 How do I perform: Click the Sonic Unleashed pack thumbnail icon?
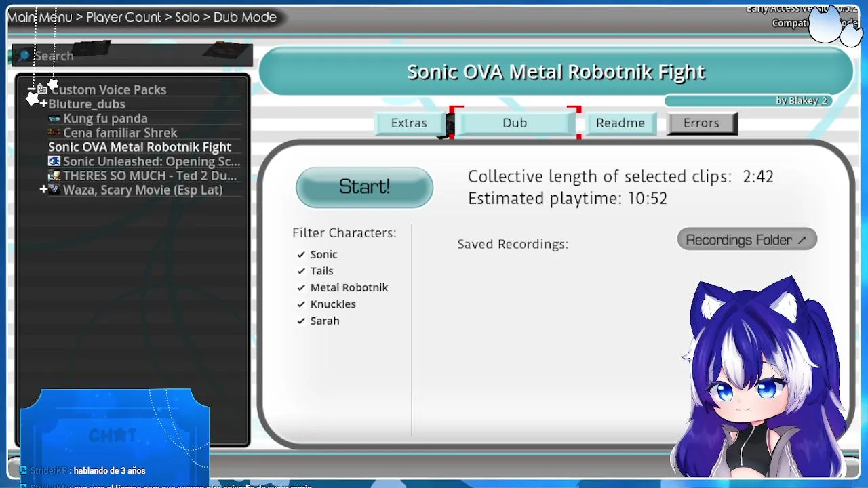54,161
